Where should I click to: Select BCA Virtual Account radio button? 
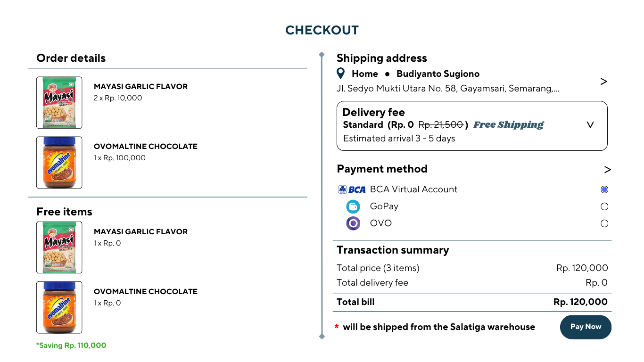click(604, 189)
